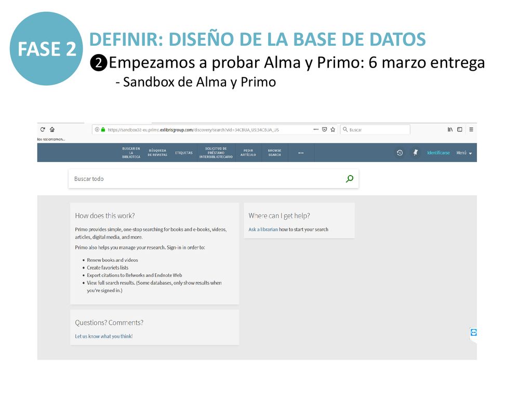Select the ETIQUETAS menu item
Image resolution: width=532 pixels, height=399 pixels.
tap(184, 153)
